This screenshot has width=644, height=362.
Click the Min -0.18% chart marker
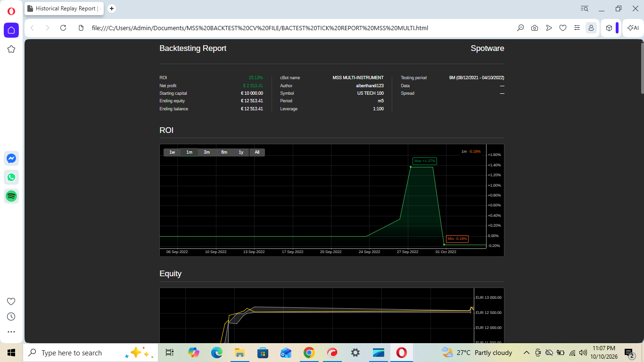tap(457, 239)
